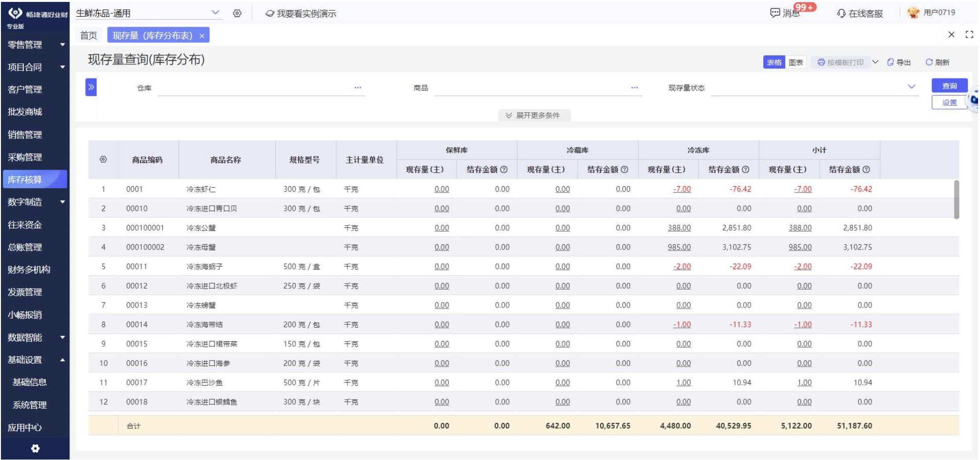Click the 刷新 refresh icon

coord(929,62)
